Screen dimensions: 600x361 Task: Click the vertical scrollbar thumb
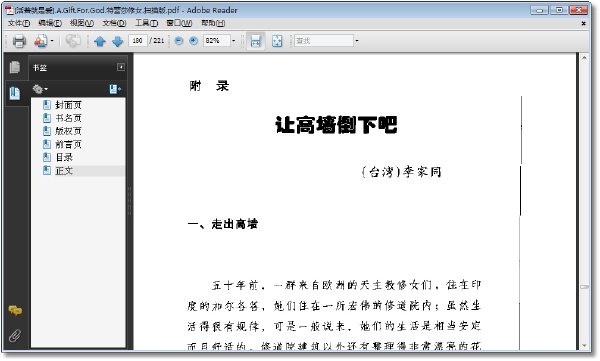[584, 287]
